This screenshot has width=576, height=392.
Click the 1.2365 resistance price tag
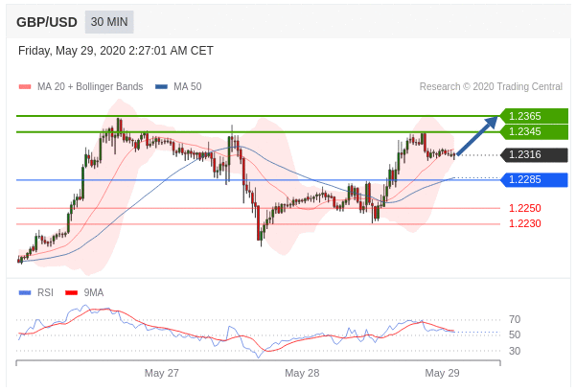534,116
